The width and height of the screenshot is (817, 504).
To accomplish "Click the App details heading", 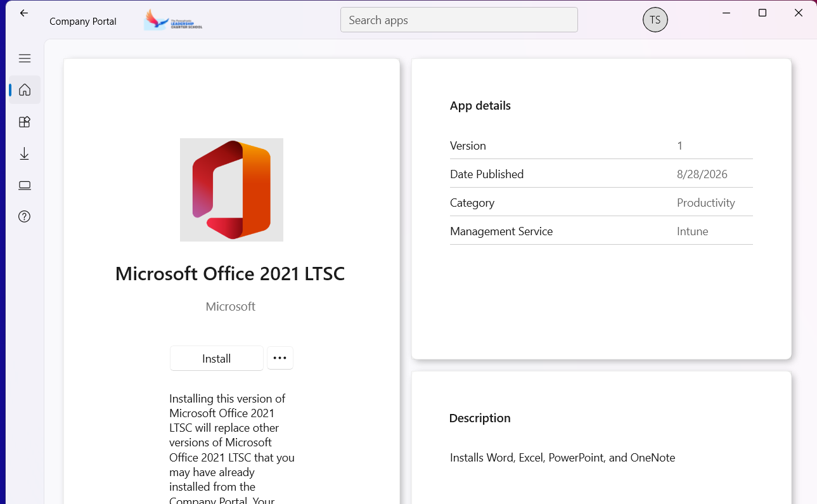I will pos(480,106).
